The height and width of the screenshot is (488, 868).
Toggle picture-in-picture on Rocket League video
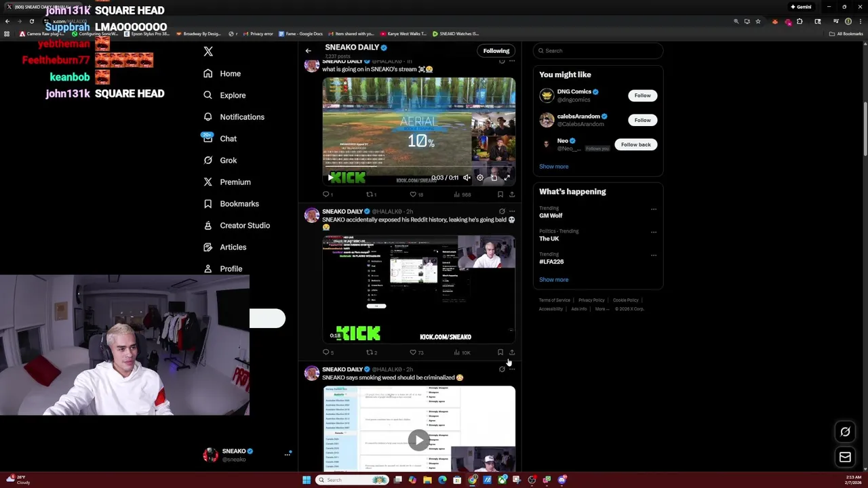[494, 178]
